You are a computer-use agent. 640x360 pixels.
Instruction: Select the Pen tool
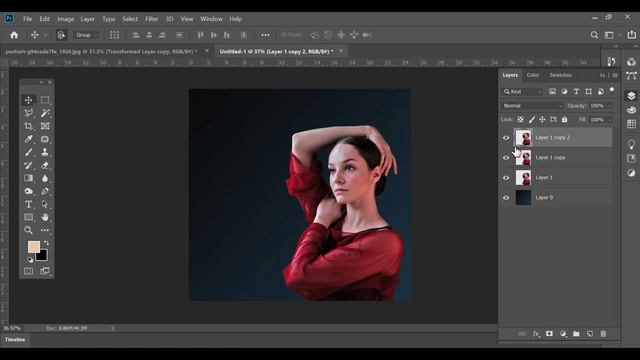45,191
